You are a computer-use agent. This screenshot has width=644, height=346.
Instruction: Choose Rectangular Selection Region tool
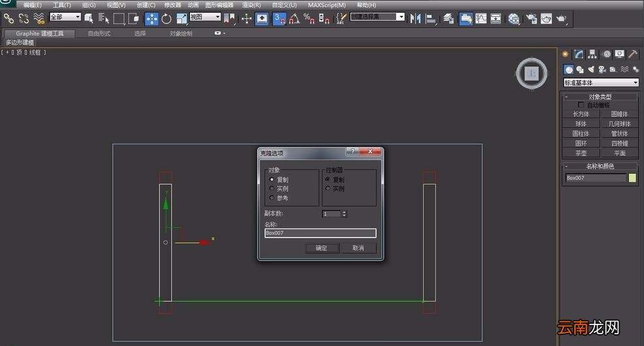tap(119, 18)
